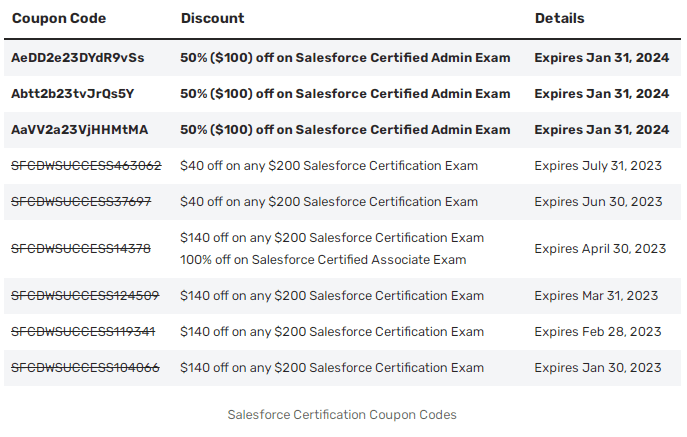Viewport: 687px width, 437px height.
Task: Click the Coupon Code column header
Action: pos(59,19)
